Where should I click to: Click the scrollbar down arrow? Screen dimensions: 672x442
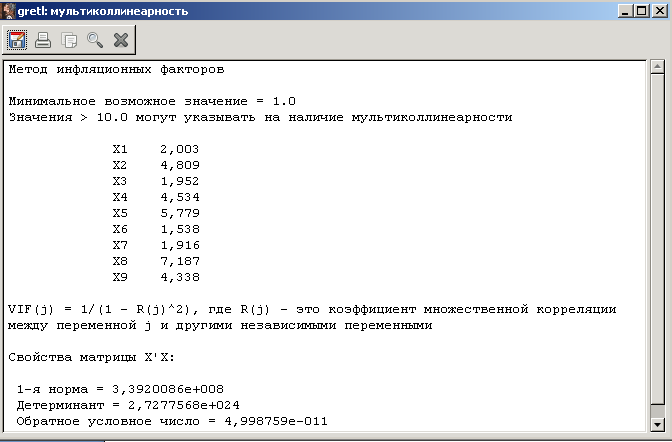pyautogui.click(x=657, y=424)
